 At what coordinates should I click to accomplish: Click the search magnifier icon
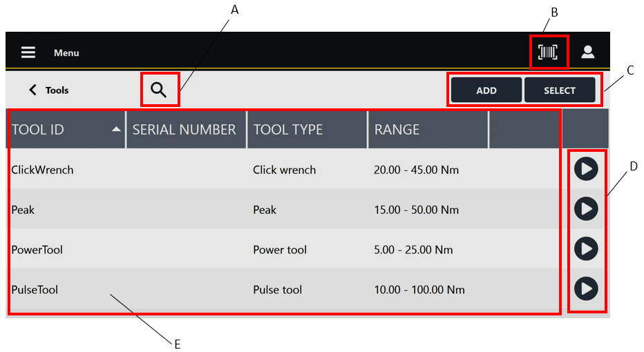tap(159, 90)
